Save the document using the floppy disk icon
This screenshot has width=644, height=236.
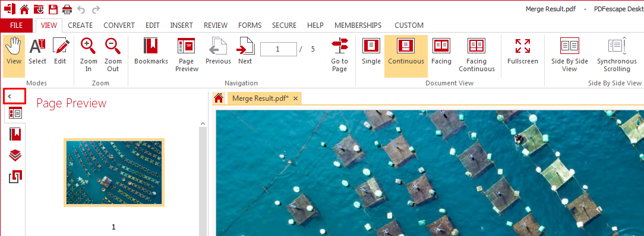click(x=53, y=9)
